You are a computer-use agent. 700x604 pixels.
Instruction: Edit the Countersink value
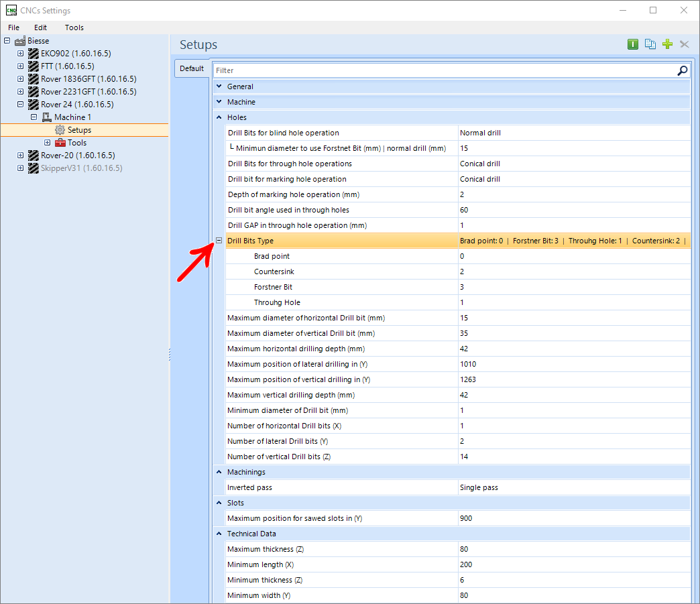click(574, 271)
